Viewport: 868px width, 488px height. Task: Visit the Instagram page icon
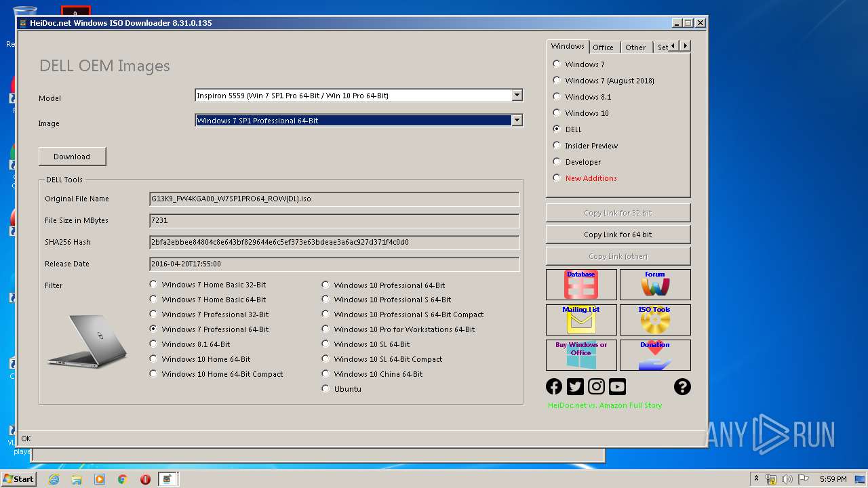coord(596,386)
